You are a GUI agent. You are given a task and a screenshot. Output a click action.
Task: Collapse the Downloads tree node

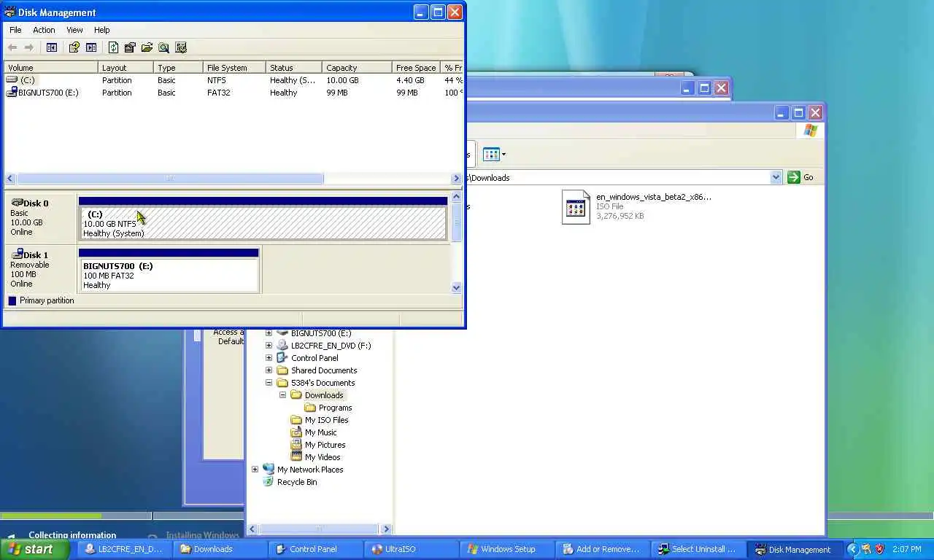(x=282, y=395)
